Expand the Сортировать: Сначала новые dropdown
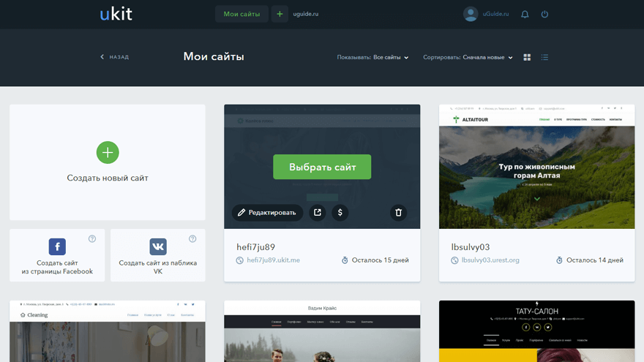Viewport: 644px width, 362px height. (468, 58)
